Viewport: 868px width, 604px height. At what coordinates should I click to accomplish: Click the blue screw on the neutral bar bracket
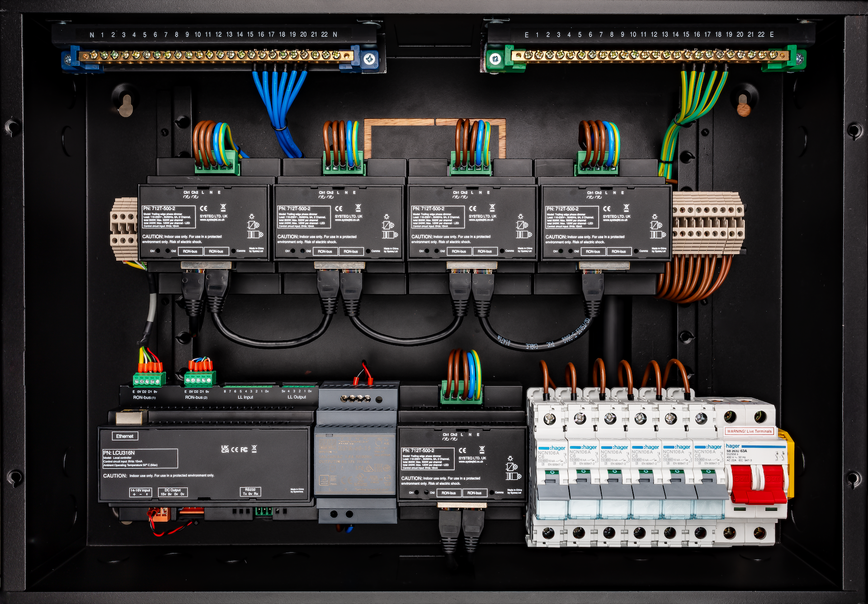[369, 59]
